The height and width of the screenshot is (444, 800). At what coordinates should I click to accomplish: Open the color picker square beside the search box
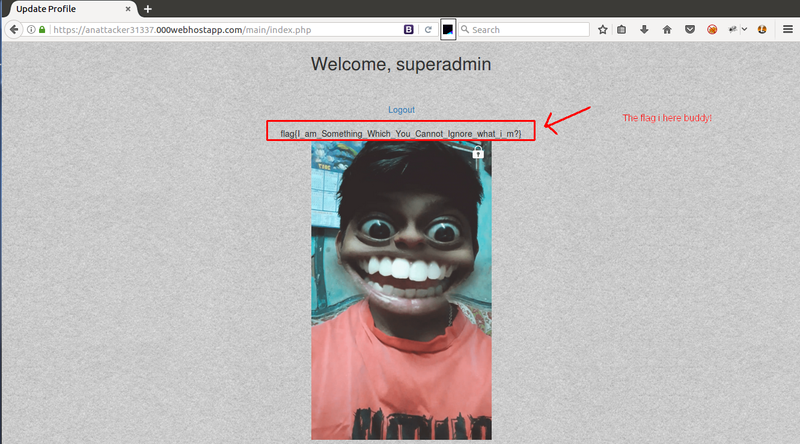coord(449,30)
